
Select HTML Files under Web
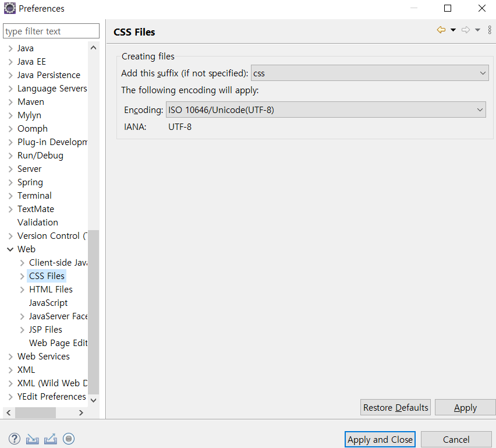[x=51, y=290]
